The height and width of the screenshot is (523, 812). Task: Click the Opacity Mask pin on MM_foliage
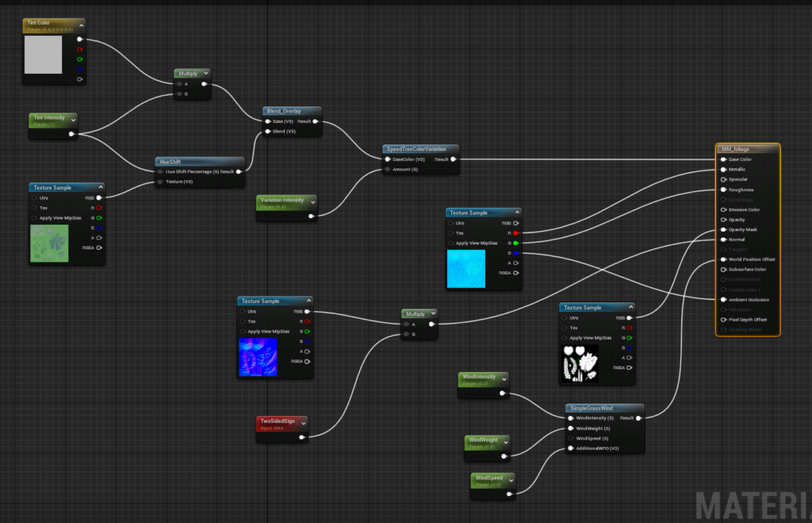pyautogui.click(x=723, y=229)
